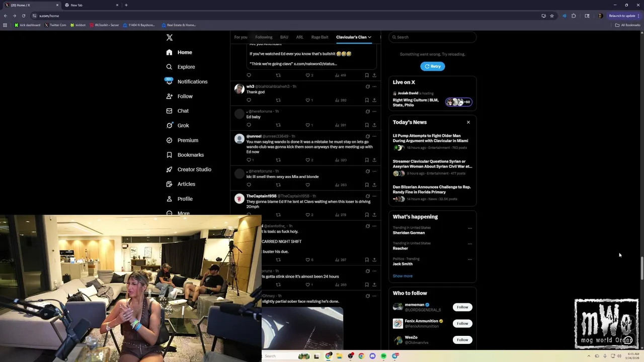Switch to the Following tab
Viewport: 644px width, 362px height.
click(264, 37)
